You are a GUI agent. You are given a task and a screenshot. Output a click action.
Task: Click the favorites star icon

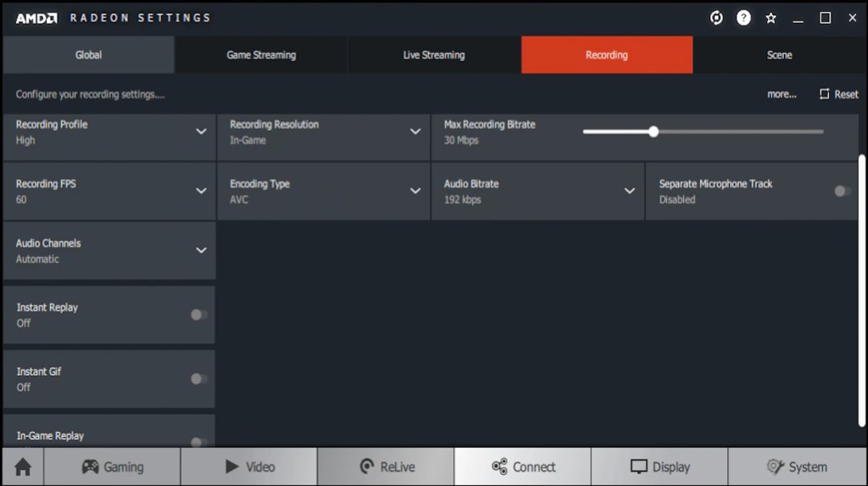pos(771,19)
